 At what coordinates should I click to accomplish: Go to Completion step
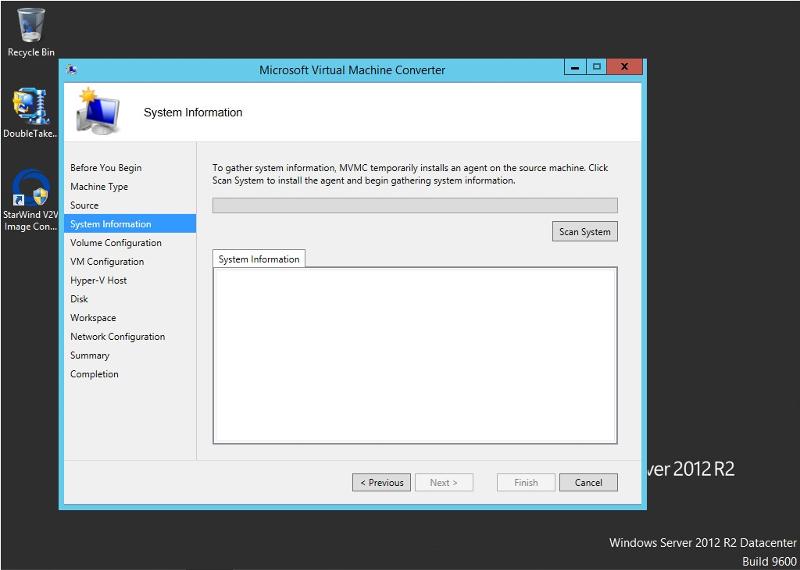[x=94, y=374]
